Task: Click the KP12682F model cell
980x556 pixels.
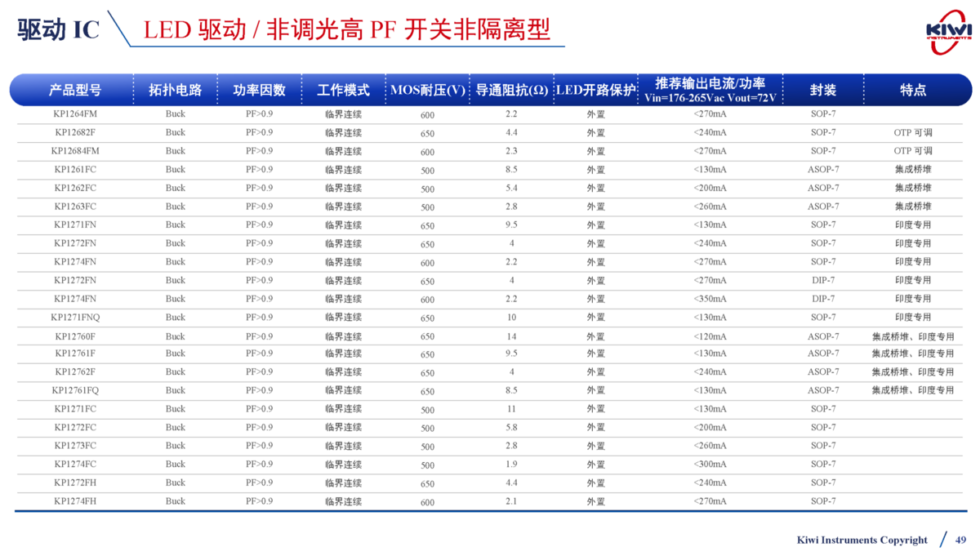Action: [75, 132]
